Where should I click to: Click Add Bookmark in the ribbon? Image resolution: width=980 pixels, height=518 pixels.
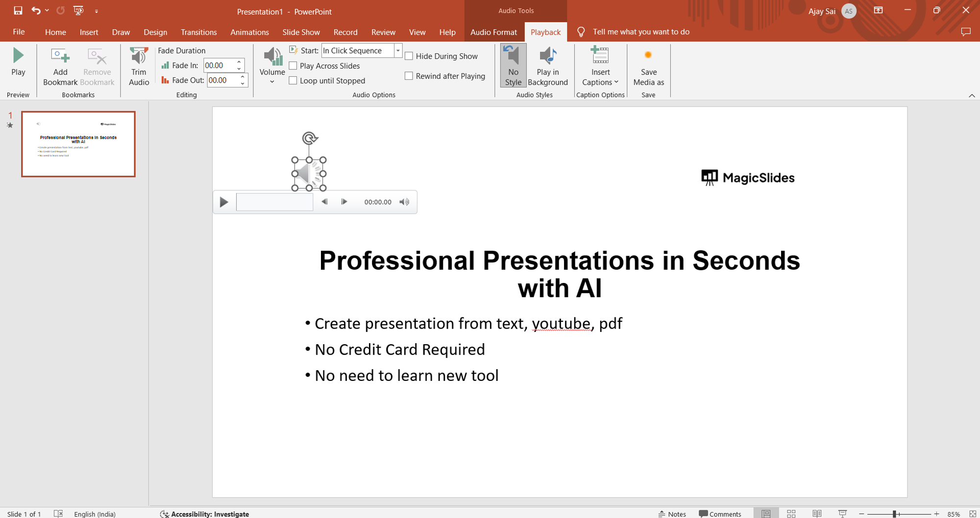(x=60, y=67)
